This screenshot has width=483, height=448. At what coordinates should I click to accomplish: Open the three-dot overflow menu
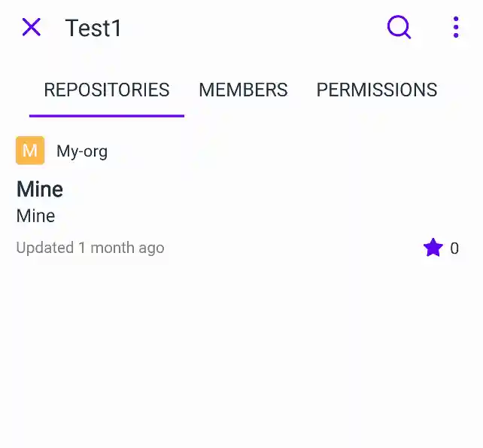[455, 28]
